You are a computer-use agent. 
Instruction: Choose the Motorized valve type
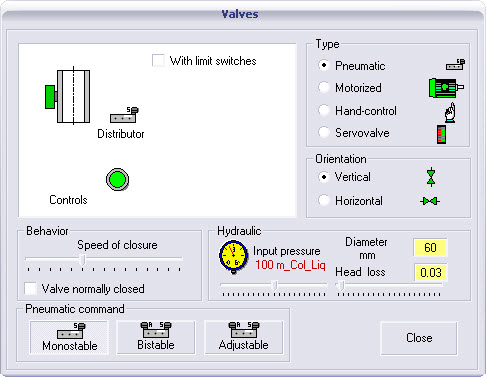323,87
